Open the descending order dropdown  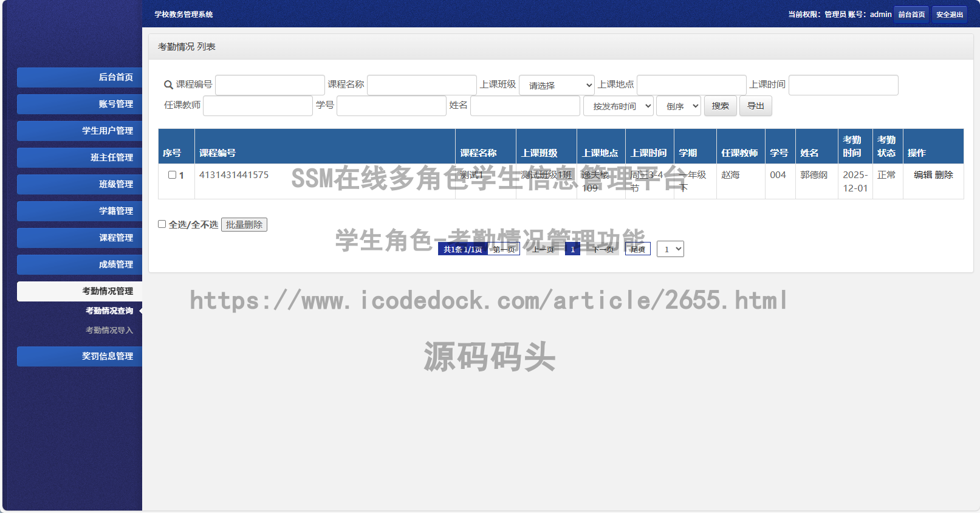678,106
